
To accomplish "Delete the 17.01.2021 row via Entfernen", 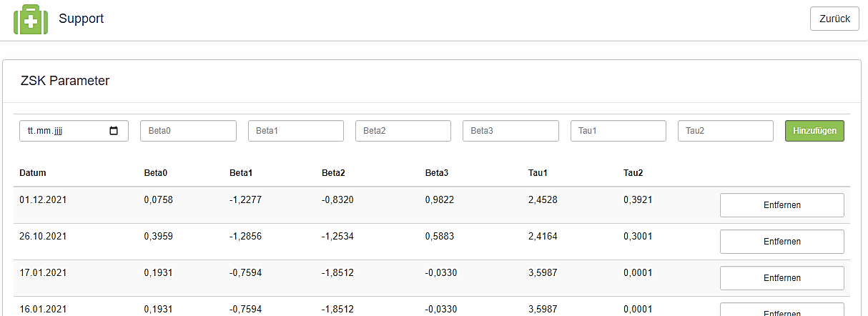I will (781, 278).
